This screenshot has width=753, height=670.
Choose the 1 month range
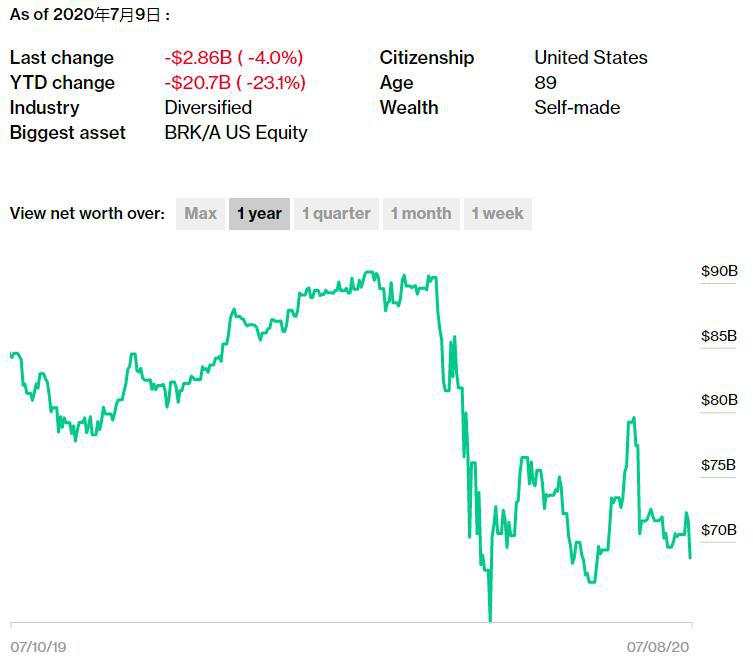click(x=420, y=213)
